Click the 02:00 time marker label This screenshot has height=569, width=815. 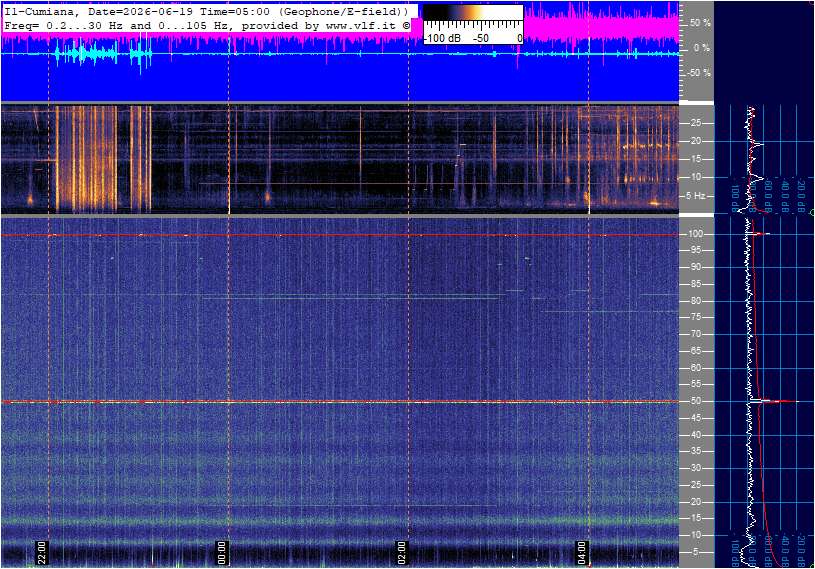pos(401,552)
